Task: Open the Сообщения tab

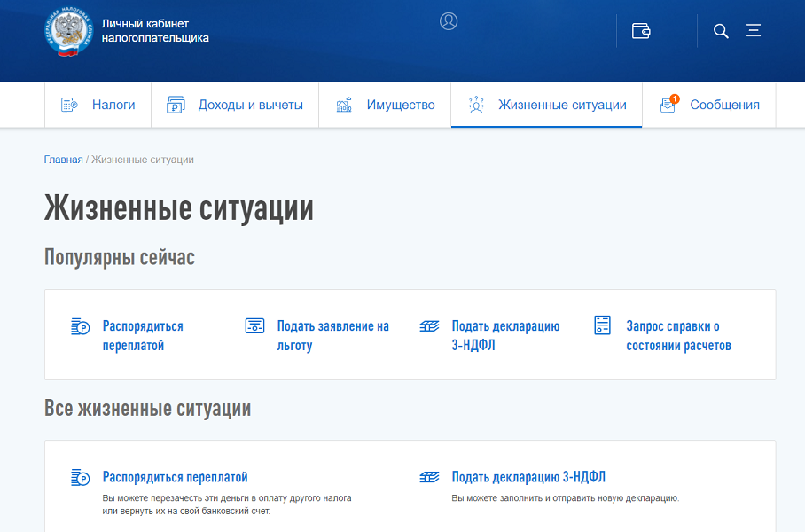Action: click(x=724, y=105)
